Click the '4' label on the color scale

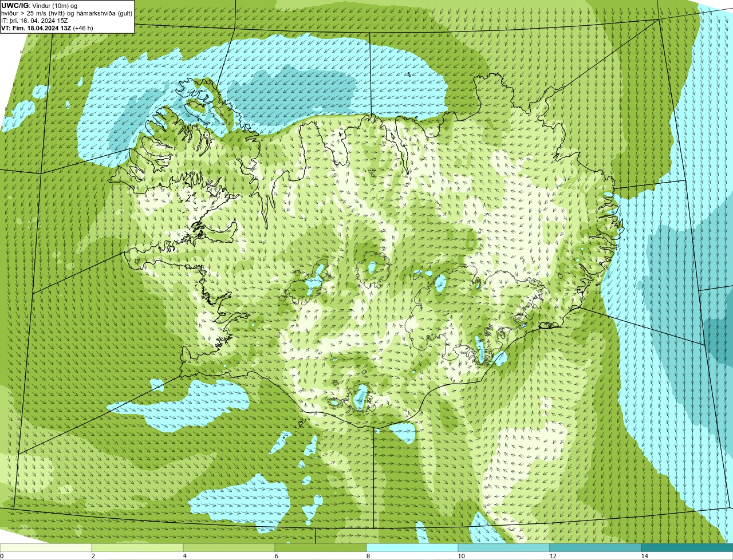tap(184, 556)
